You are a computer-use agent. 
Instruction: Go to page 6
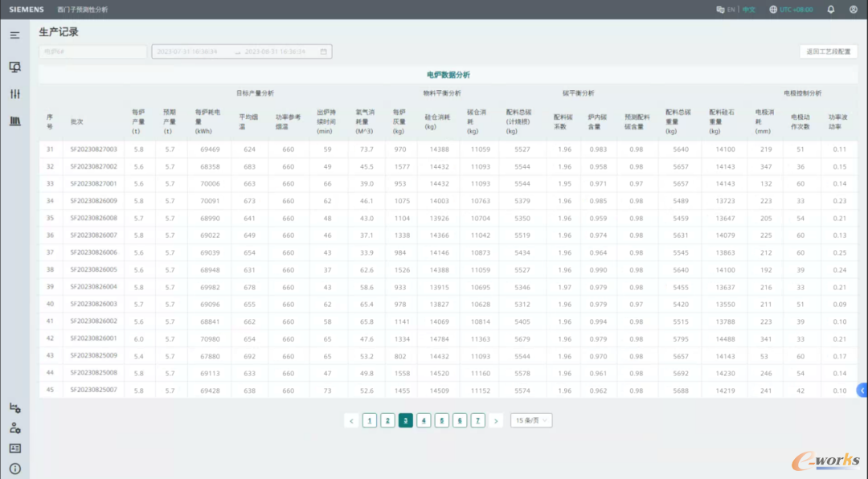coord(460,421)
